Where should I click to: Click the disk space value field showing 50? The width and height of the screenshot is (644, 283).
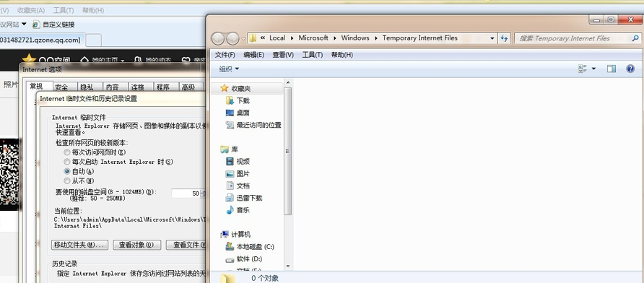tap(186, 193)
